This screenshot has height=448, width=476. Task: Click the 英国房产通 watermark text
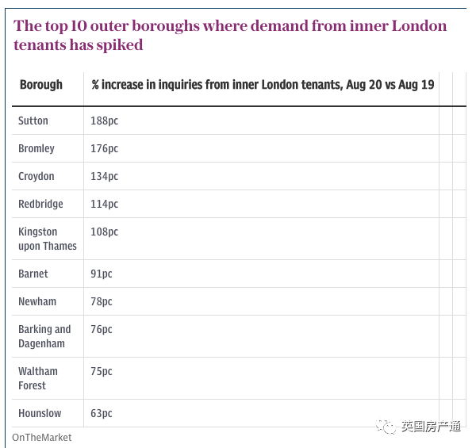click(431, 426)
